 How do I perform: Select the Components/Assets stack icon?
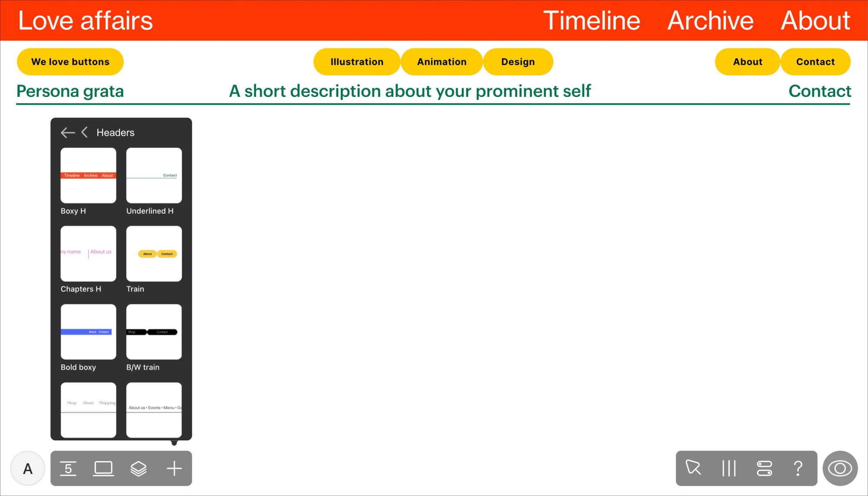click(138, 469)
